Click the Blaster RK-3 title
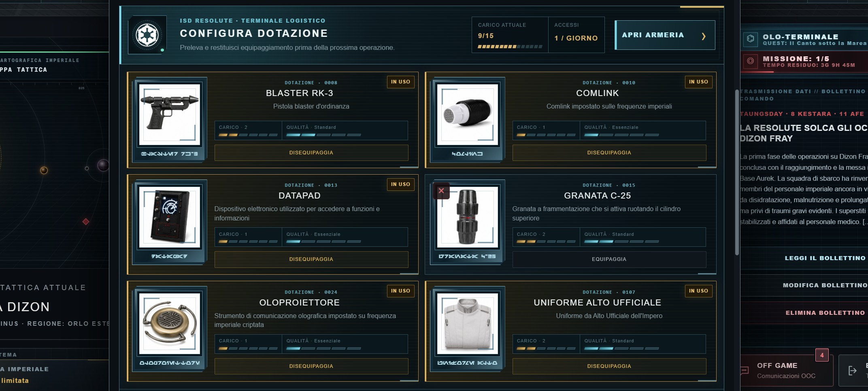The height and width of the screenshot is (391, 868). tap(300, 93)
